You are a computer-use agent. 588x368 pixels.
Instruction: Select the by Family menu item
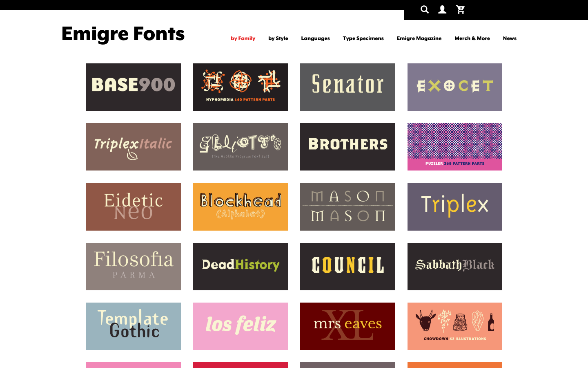(243, 38)
